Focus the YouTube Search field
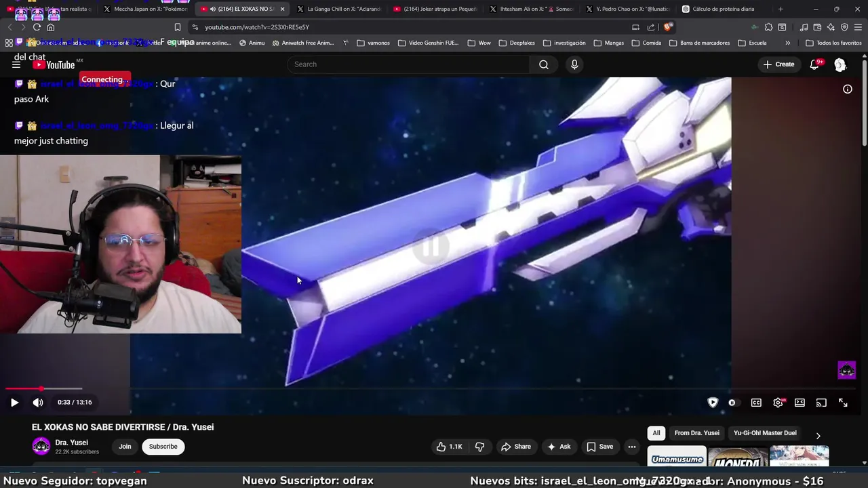This screenshot has height=488, width=868. click(409, 64)
